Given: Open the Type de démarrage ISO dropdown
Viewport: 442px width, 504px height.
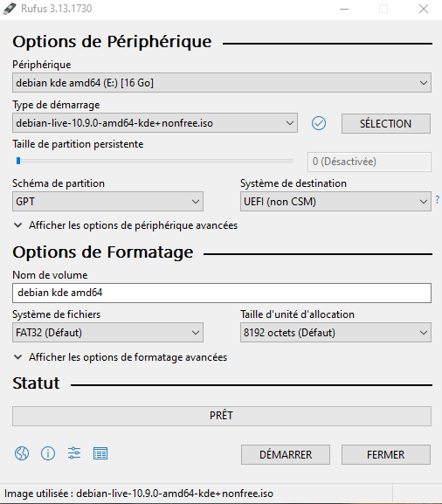Looking at the screenshot, I should tap(155, 123).
